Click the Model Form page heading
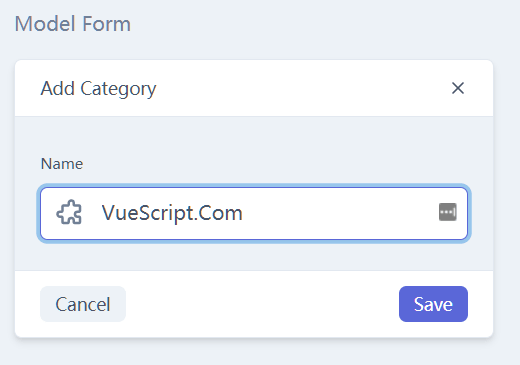Screen dimensions: 520x365 click(73, 24)
